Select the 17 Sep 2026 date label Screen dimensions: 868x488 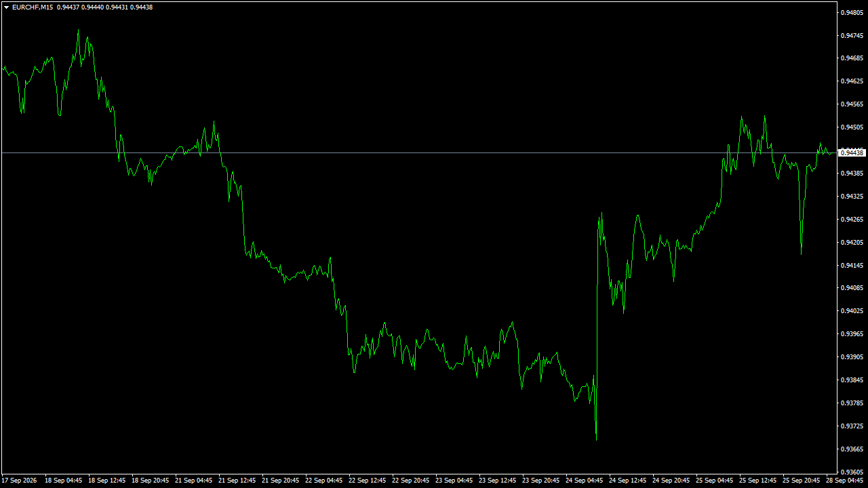click(19, 481)
